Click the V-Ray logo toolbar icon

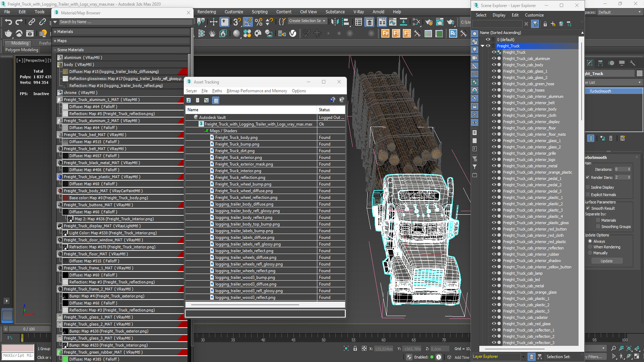(x=293, y=33)
